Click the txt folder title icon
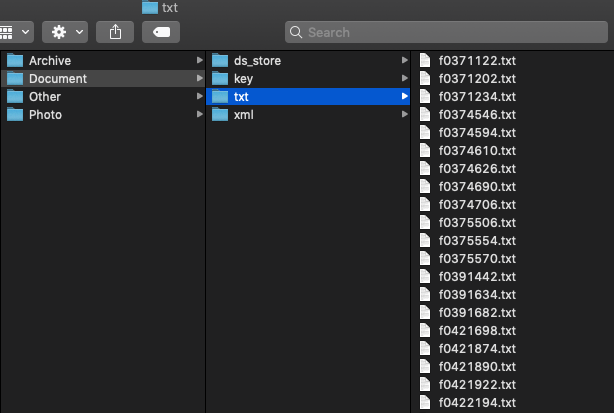 [150, 7]
